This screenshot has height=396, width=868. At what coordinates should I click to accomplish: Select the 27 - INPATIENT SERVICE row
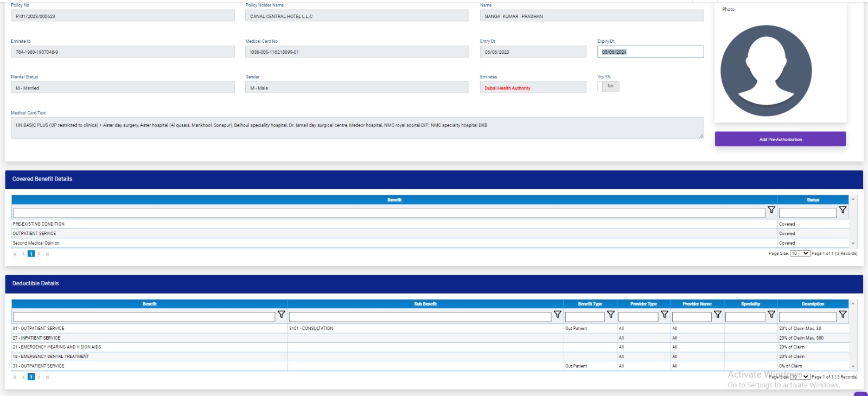(149, 338)
